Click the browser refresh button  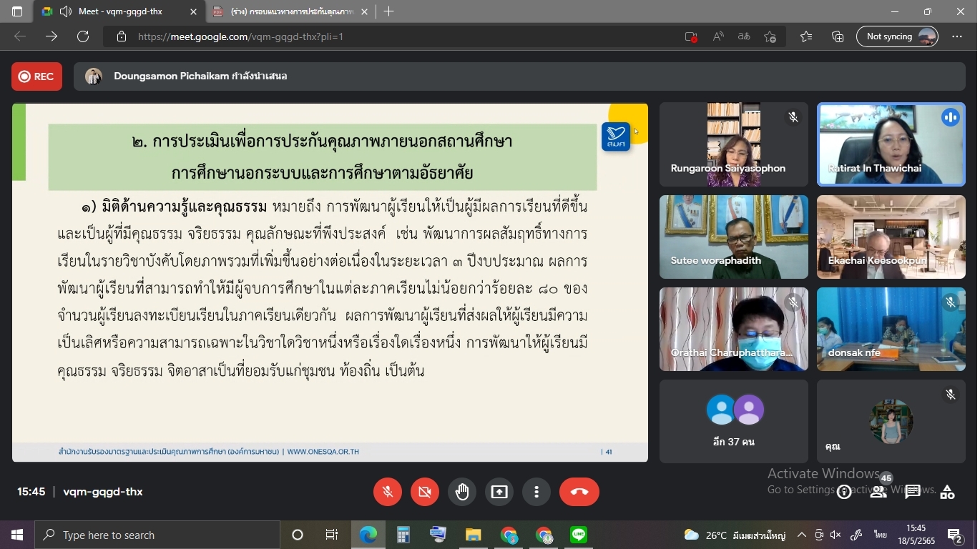click(x=83, y=36)
